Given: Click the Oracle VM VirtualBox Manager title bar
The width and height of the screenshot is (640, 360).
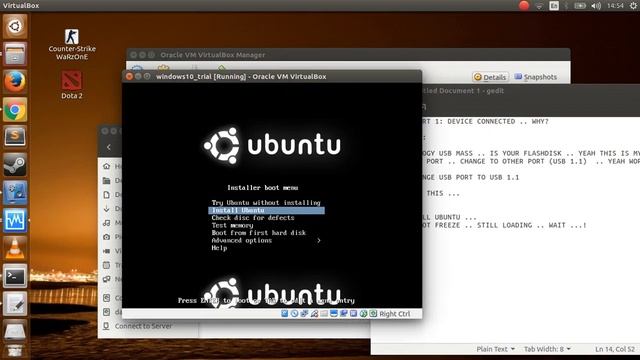Looking at the screenshot, I should click(x=348, y=55).
